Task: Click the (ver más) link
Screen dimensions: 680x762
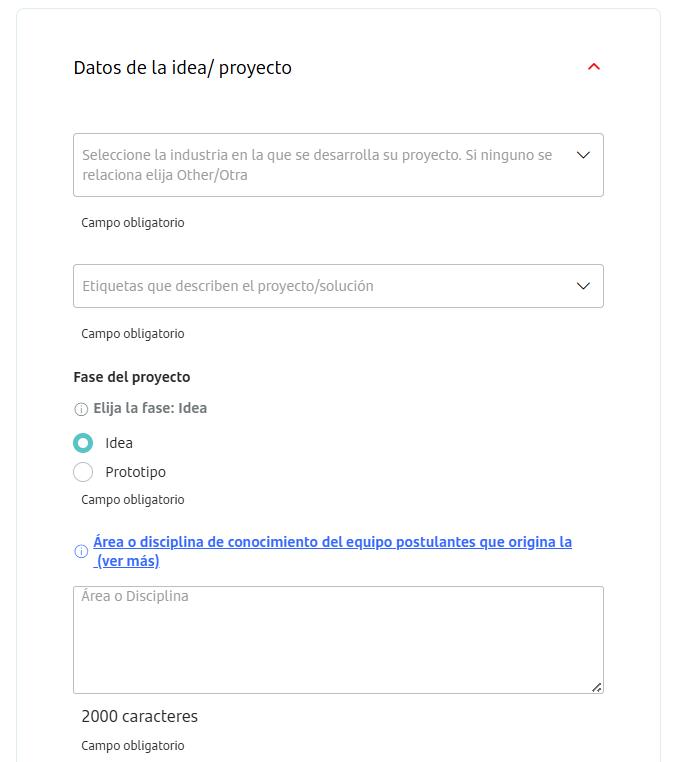Action: (x=127, y=561)
